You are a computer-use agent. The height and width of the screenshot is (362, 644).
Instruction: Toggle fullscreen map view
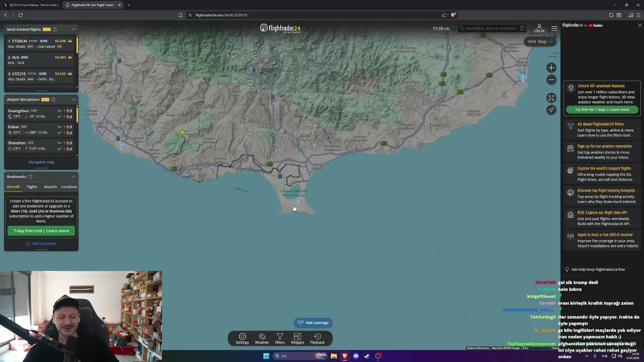[551, 98]
